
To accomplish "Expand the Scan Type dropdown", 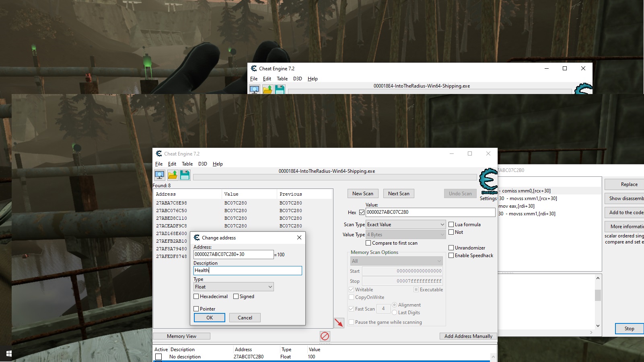I will point(405,225).
